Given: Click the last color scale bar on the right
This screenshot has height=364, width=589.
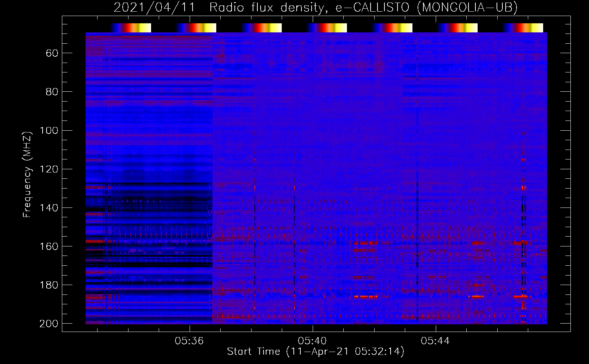Looking at the screenshot, I should click(523, 28).
